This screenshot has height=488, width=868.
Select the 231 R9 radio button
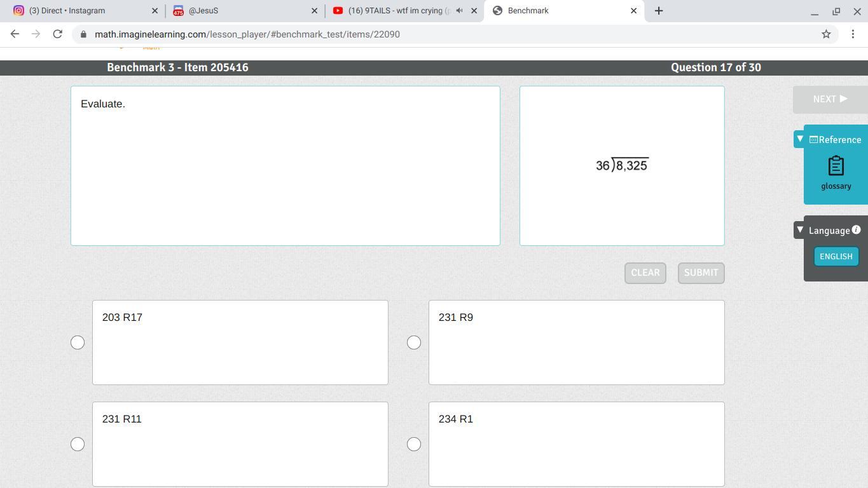(414, 342)
